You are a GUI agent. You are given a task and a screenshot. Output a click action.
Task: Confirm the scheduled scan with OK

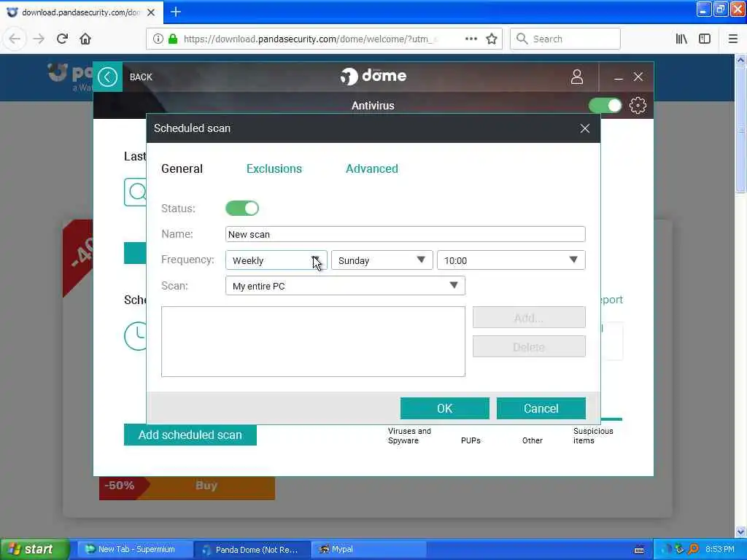[445, 408]
